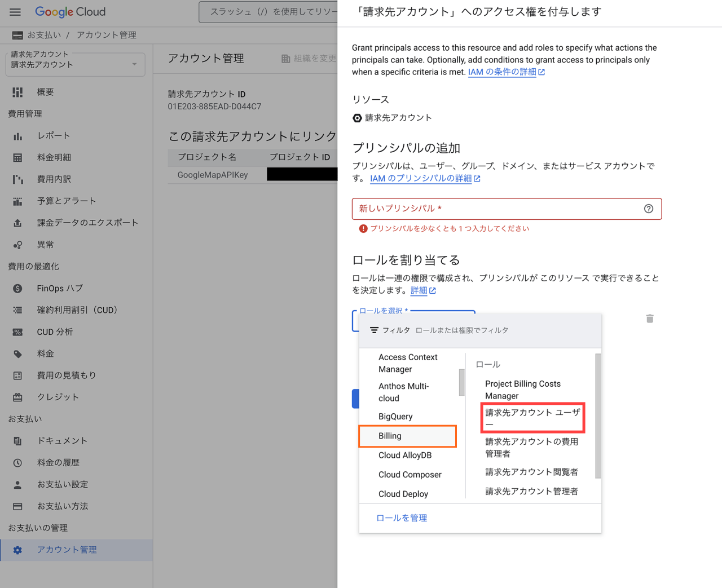722x588 pixels.
Task: Choose 請求先アカウント閲覧者 role
Action: click(532, 472)
